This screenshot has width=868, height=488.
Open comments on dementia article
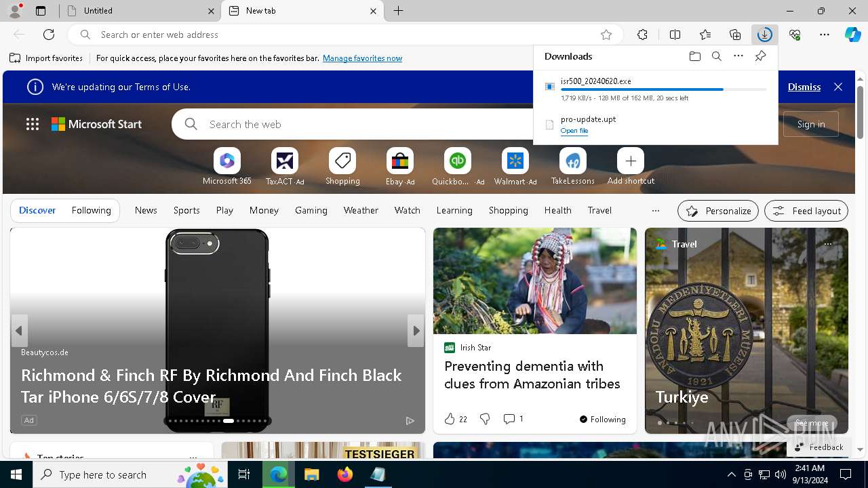513,420
